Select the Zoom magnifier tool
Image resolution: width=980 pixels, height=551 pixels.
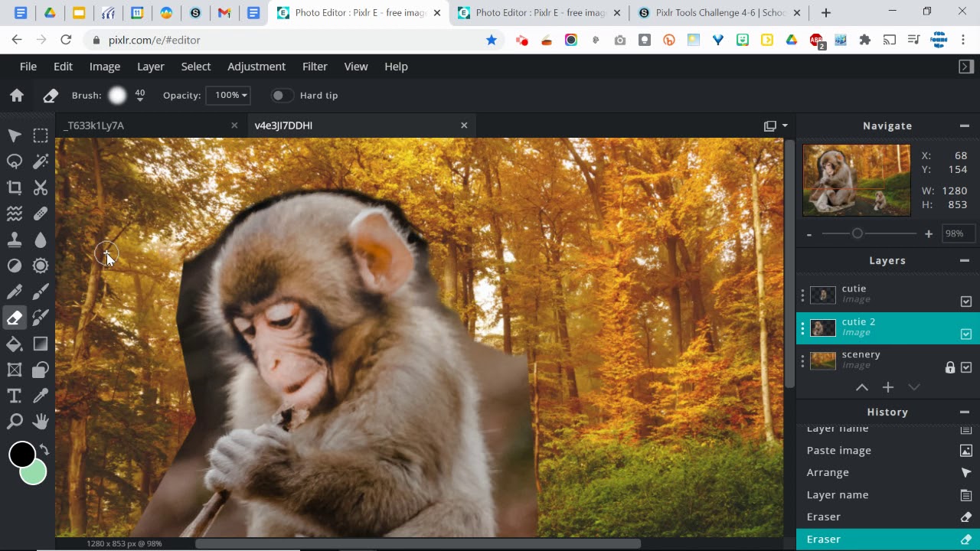coord(15,422)
